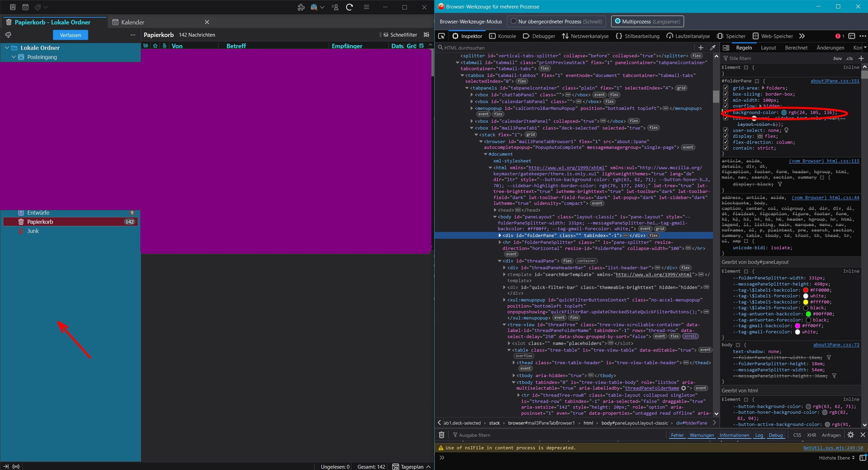Select 'Nur übergeordneter Prozess' radio option
868x470 pixels.
tap(514, 21)
